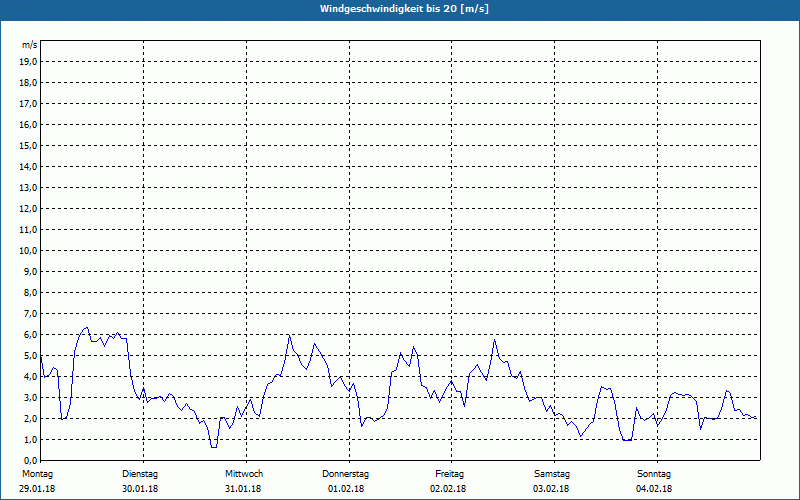Click the 'Samstag' day label
Screen dimensions: 800x500
pyautogui.click(x=552, y=474)
